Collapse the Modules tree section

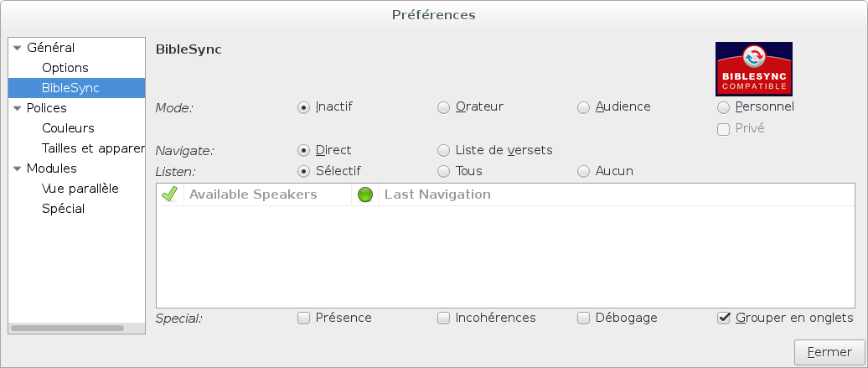tap(17, 169)
